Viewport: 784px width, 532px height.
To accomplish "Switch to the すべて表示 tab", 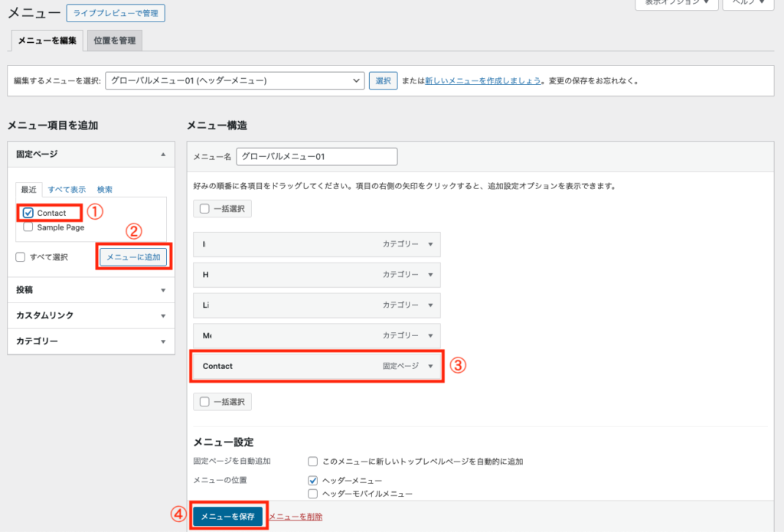I will click(x=67, y=190).
